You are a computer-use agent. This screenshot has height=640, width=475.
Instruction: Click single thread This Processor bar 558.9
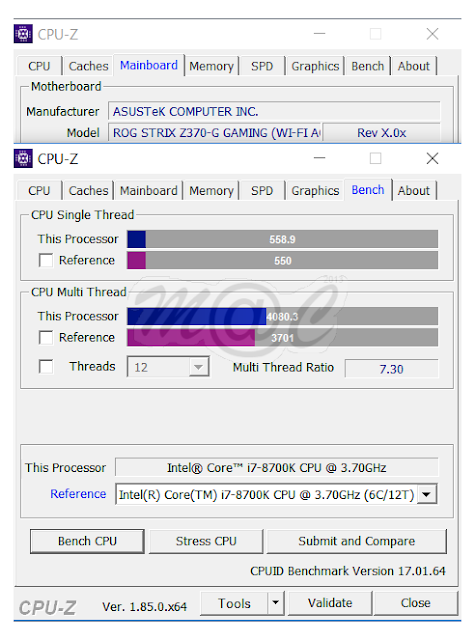coord(282,239)
